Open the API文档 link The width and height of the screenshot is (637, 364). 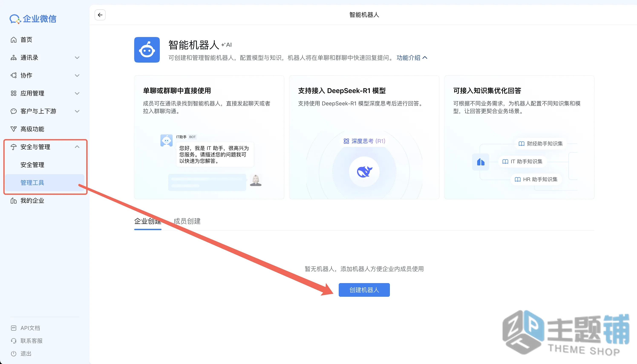click(x=30, y=328)
